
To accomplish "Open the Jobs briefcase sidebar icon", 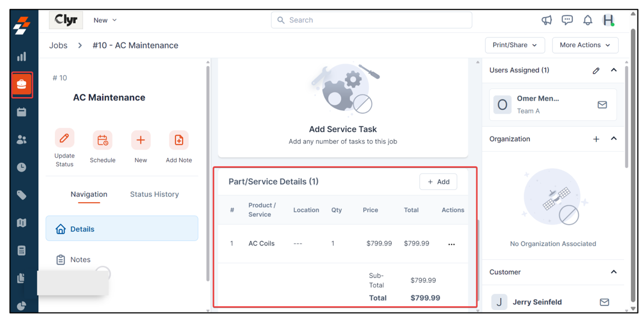I will (22, 85).
